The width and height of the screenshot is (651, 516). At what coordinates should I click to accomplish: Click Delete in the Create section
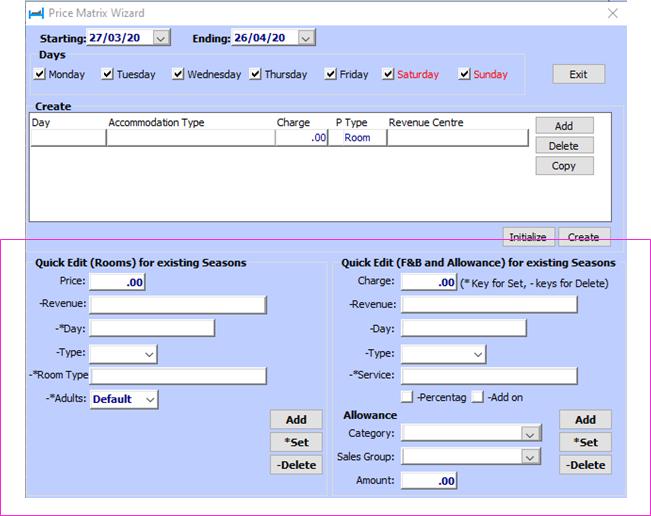pos(564,146)
